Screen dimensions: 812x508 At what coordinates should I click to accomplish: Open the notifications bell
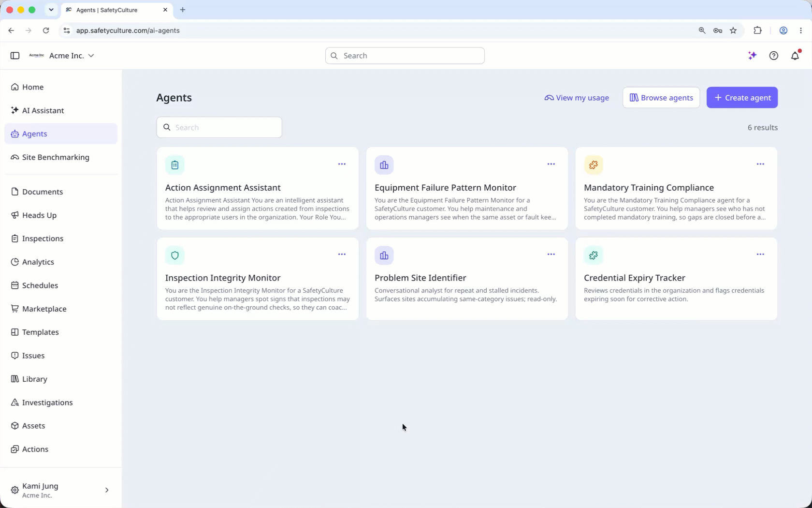[x=795, y=56]
